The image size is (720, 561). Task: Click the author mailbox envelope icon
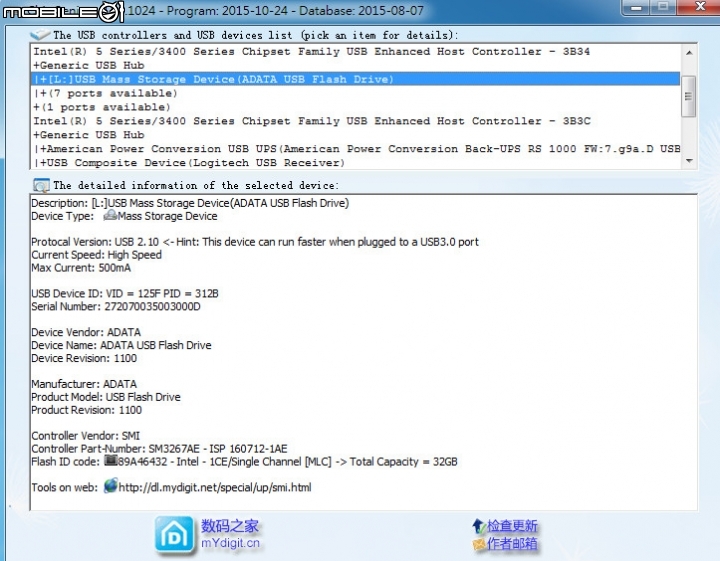(478, 544)
